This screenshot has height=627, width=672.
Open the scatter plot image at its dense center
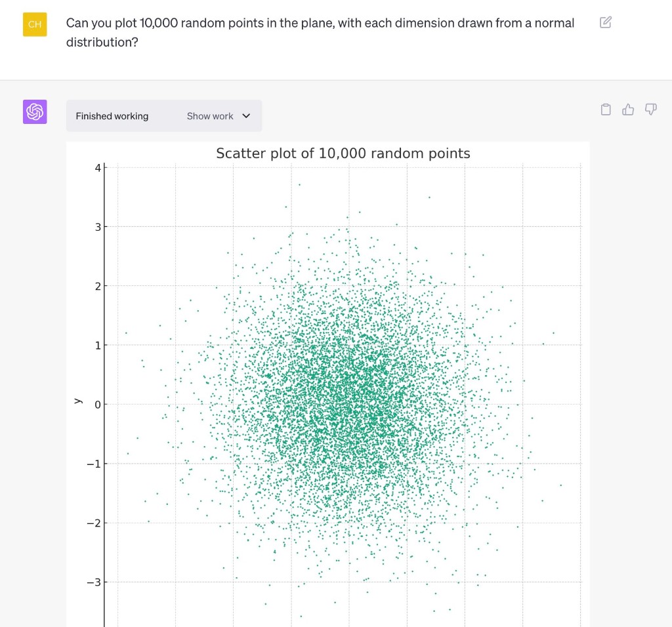pyautogui.click(x=348, y=394)
